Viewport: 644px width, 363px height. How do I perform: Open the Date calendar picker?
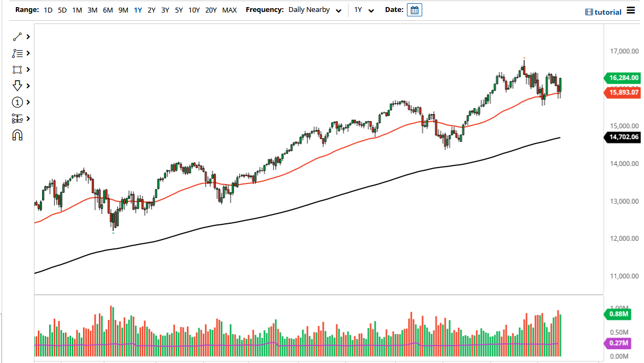(414, 9)
